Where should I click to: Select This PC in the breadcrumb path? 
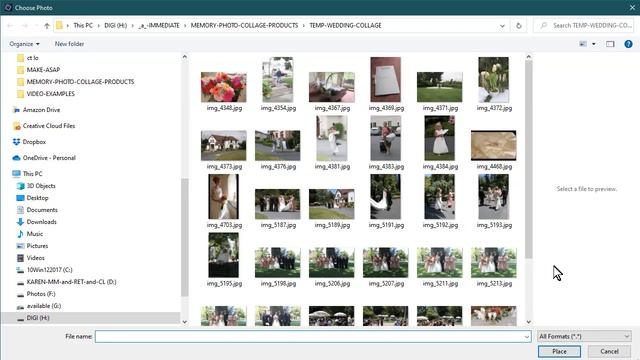pos(83,25)
